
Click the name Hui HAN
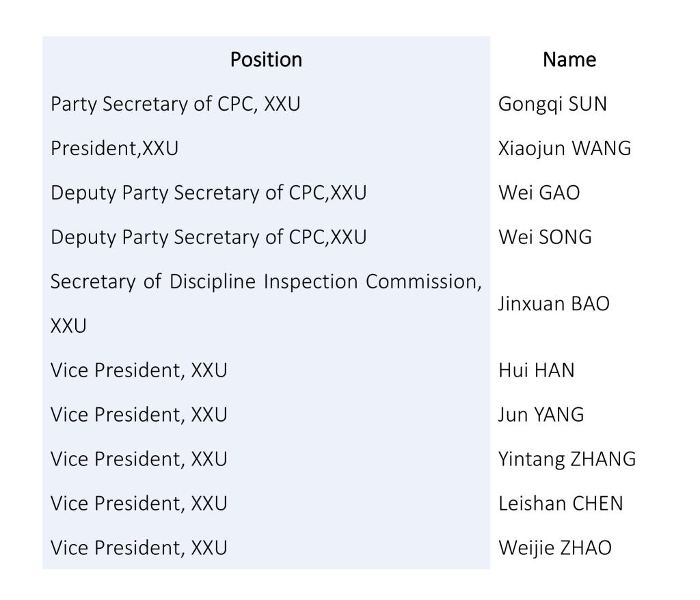tap(537, 370)
